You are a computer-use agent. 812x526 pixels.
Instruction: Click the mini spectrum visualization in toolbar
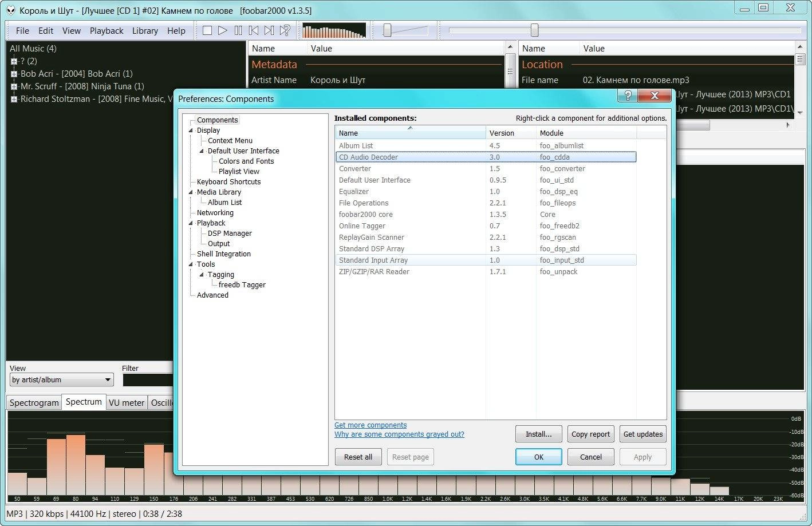click(334, 30)
